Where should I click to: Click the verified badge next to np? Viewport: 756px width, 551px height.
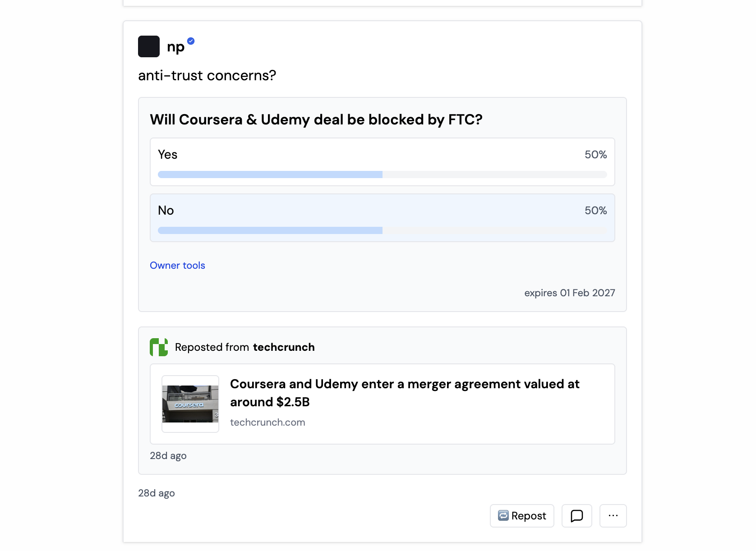[191, 41]
